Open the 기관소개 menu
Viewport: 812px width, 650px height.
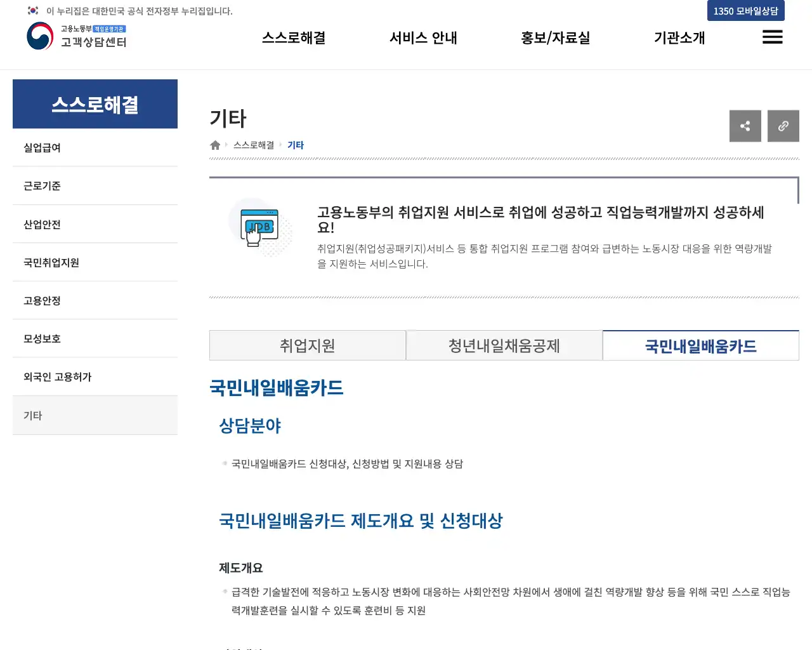679,37
